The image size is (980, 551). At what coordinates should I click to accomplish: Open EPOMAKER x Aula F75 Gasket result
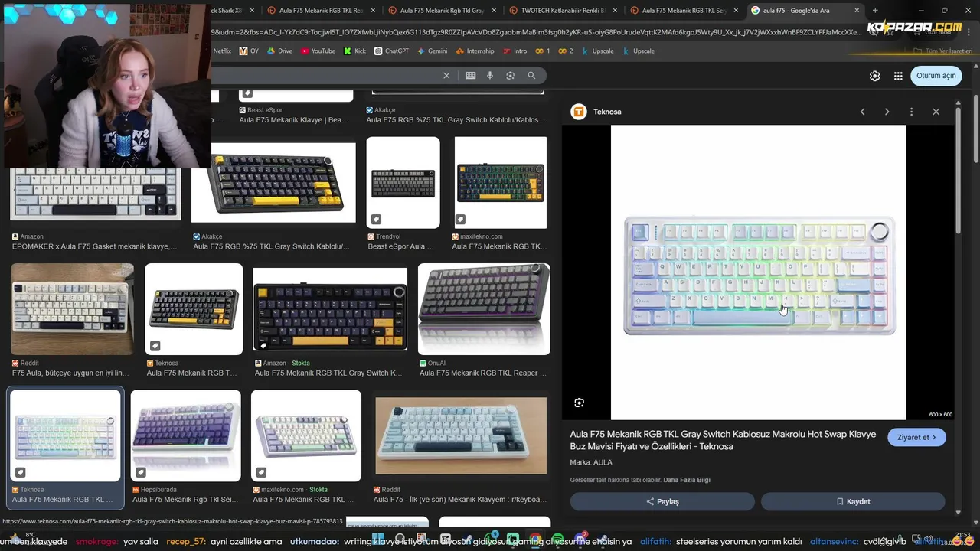click(x=94, y=246)
